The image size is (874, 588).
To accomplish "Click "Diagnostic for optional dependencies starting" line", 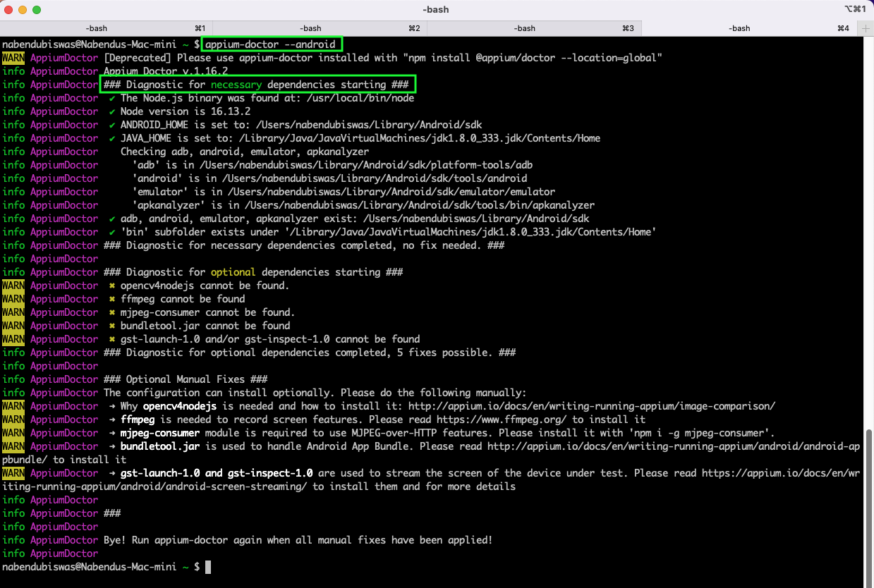I will (x=252, y=272).
